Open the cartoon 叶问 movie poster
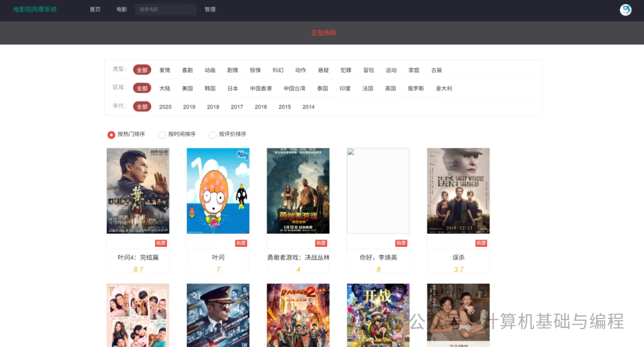Viewport: 644px width, 347px height. pyautogui.click(x=218, y=191)
